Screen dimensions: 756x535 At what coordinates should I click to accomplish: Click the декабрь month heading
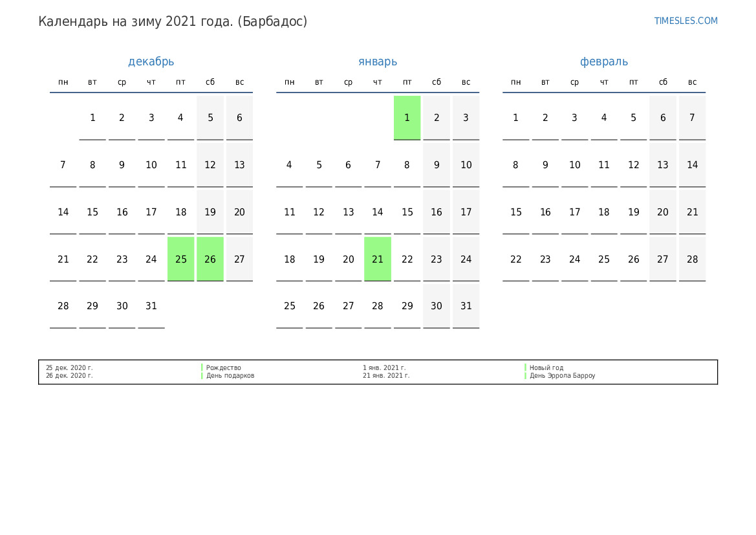[151, 61]
